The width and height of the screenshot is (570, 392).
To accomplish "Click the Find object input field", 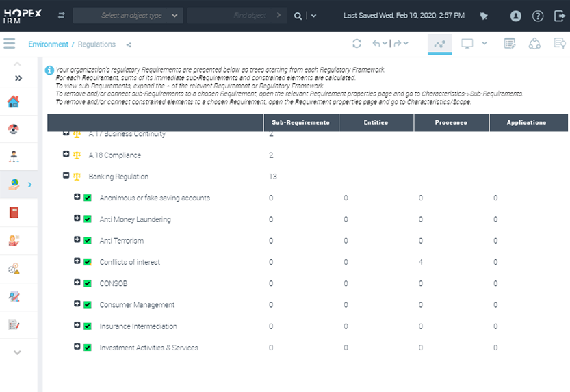I will [x=237, y=16].
